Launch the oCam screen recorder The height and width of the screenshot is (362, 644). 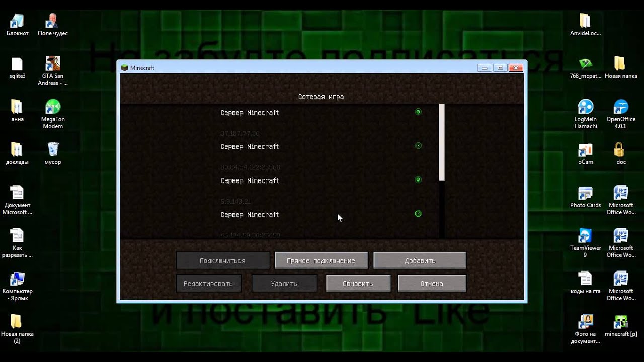pyautogui.click(x=585, y=154)
